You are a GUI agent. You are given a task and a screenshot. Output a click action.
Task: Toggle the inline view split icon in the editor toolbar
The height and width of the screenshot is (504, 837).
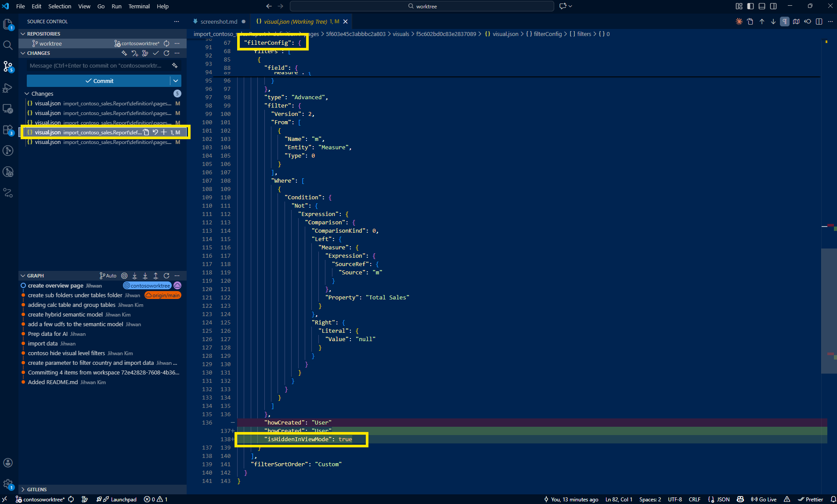pos(819,22)
